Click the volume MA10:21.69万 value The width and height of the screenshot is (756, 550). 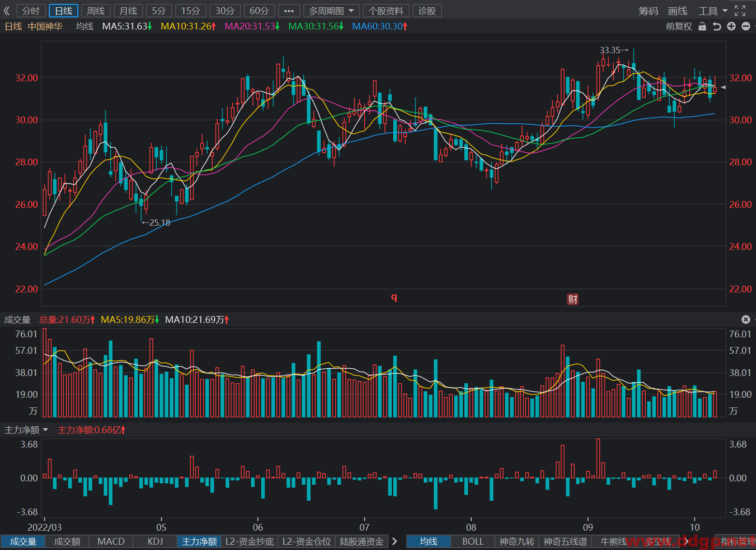pos(197,319)
